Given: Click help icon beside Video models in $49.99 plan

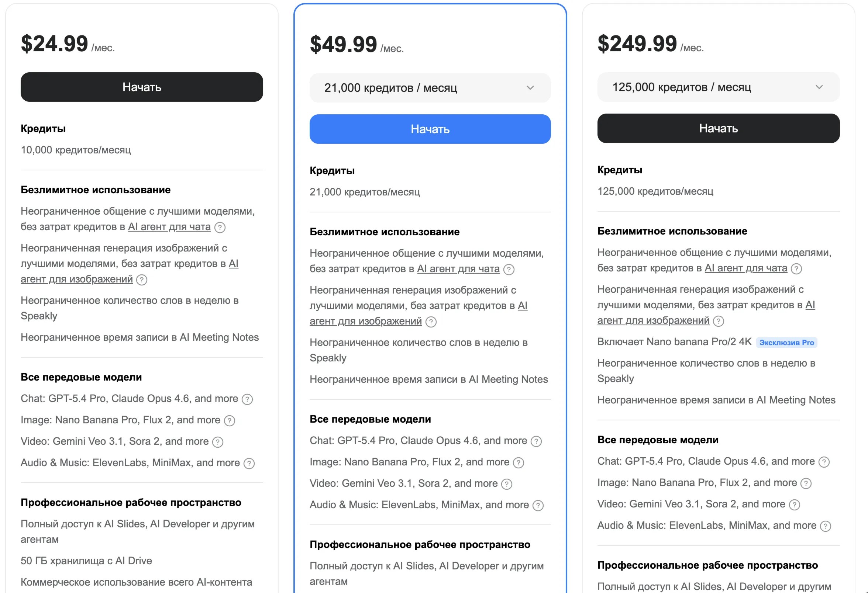Looking at the screenshot, I should pos(506,484).
